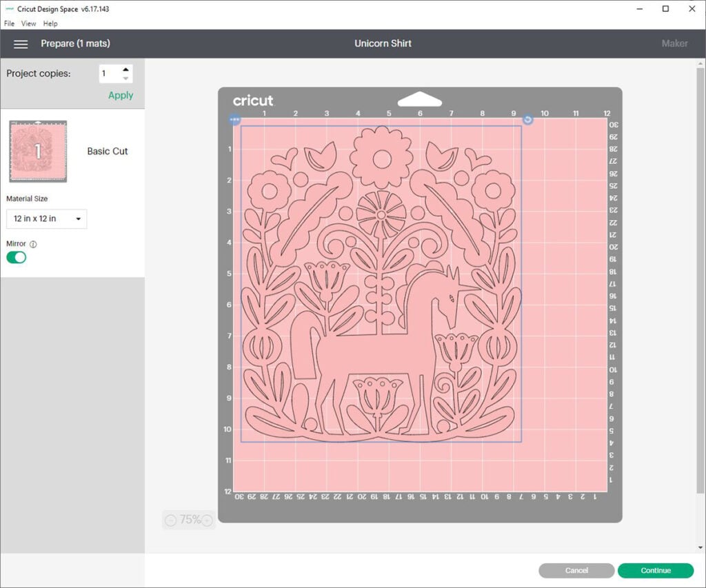Click the Basic Cut label
The width and height of the screenshot is (706, 588).
pos(107,151)
